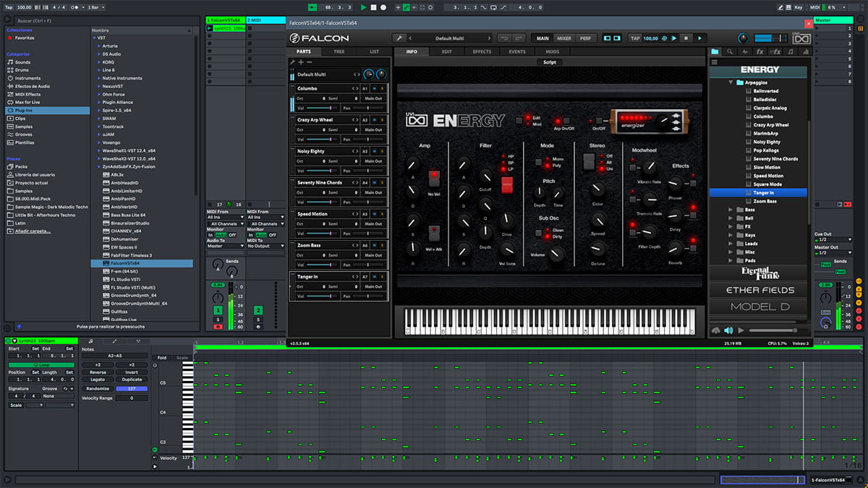This screenshot has width=868, height=488.
Task: Expand the Arturia plug-in folder
Action: pyautogui.click(x=98, y=46)
